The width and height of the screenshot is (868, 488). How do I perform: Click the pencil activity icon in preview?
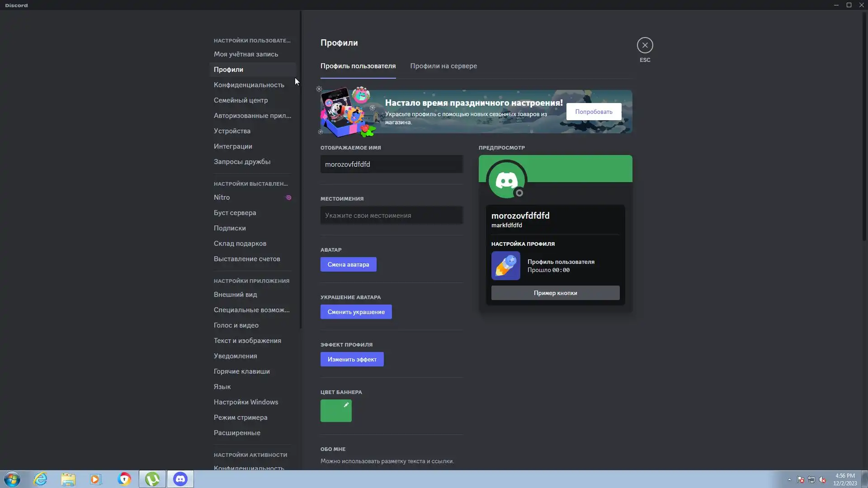(x=505, y=266)
